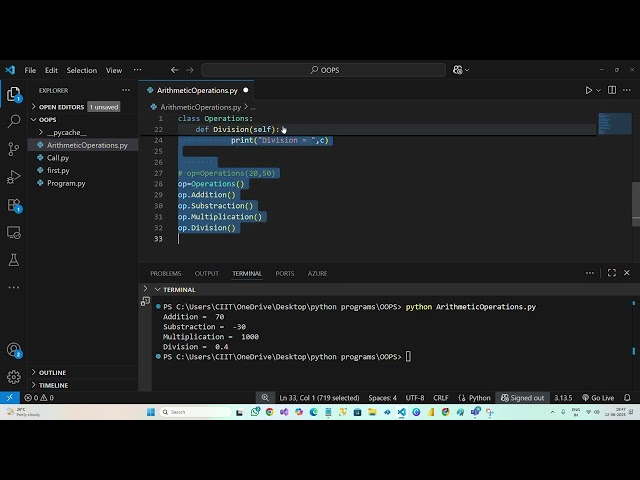Open the Manage gear menu
This screenshot has height=480, width=640.
click(13, 377)
